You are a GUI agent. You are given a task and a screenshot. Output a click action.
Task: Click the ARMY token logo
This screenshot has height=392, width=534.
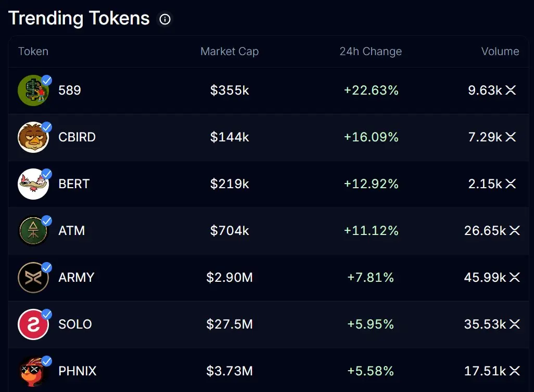coord(33,278)
